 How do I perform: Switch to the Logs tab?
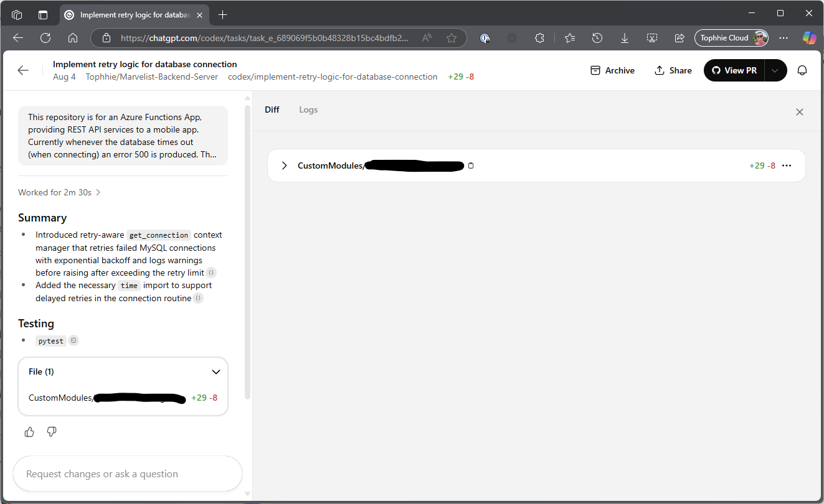pyautogui.click(x=308, y=110)
